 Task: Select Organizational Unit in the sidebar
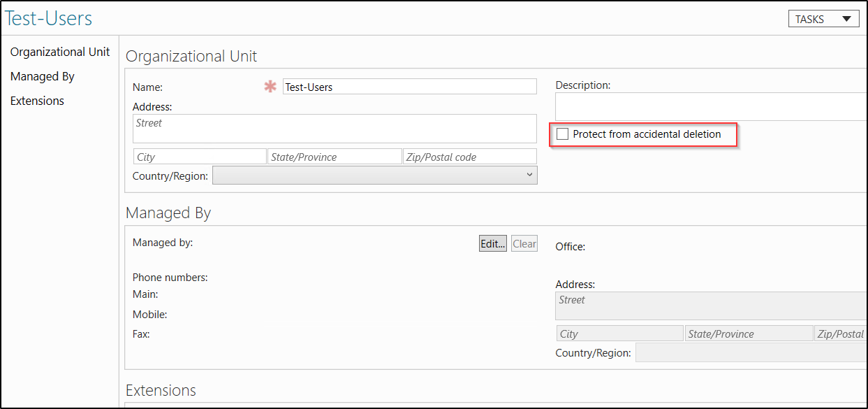point(60,52)
